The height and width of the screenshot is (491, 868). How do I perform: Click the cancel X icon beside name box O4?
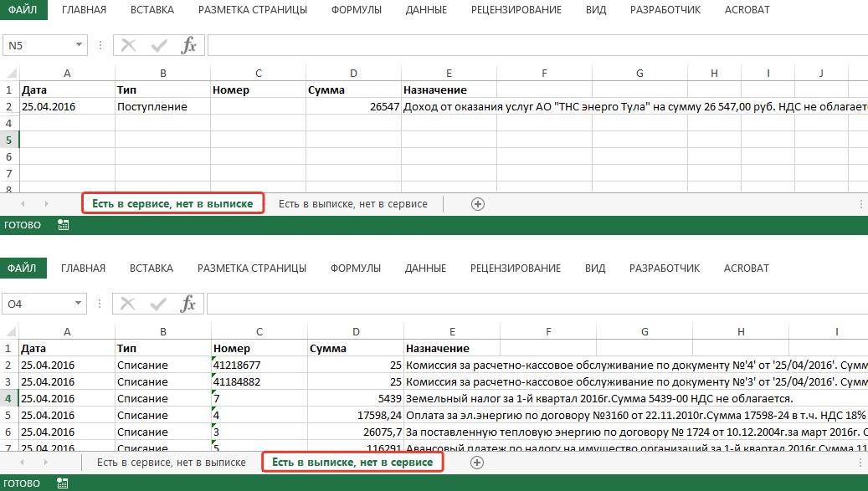(127, 304)
